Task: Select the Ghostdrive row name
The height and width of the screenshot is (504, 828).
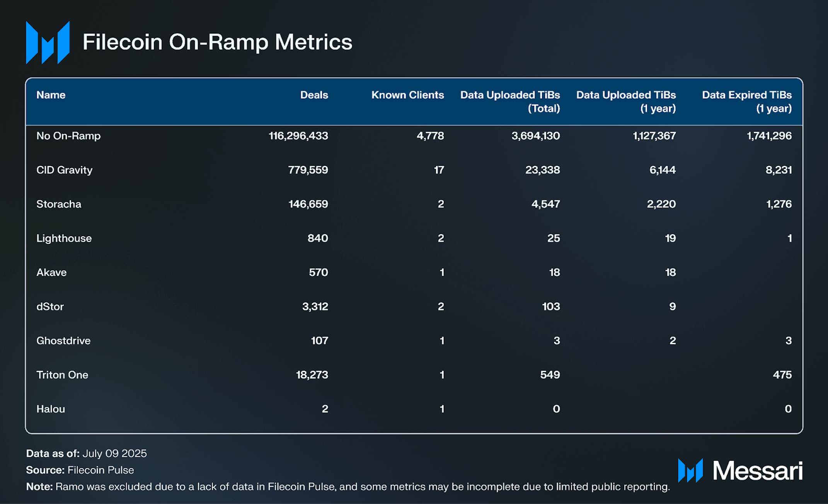Action: coord(63,341)
